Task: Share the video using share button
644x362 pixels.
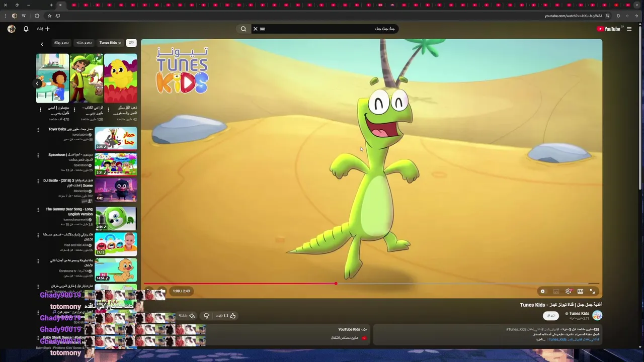Action: coord(187,316)
